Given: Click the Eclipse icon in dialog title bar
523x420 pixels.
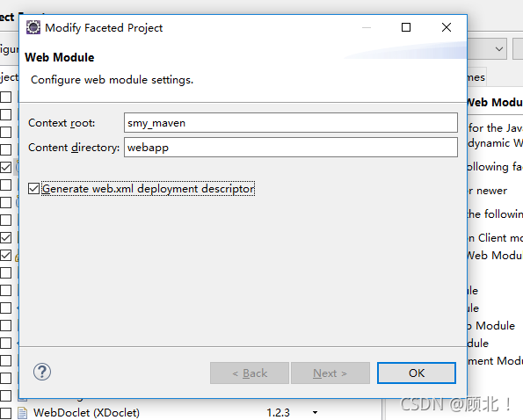Looking at the screenshot, I should pos(33,27).
